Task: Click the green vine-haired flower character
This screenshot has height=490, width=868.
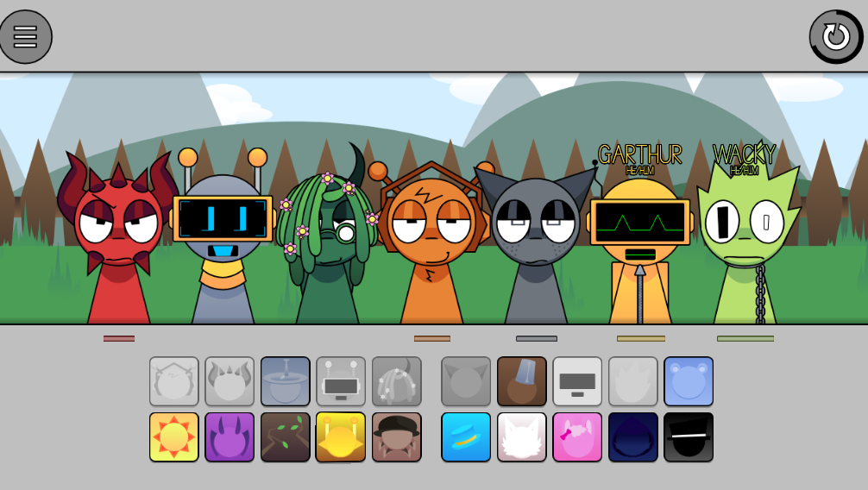Action: (x=328, y=242)
